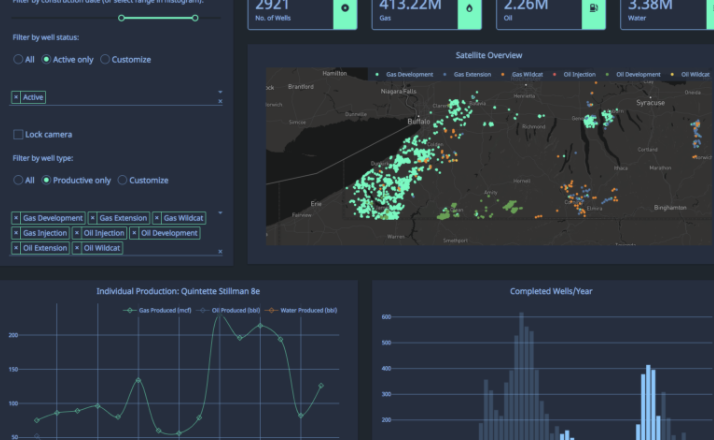Image resolution: width=714 pixels, height=440 pixels.
Task: Select All for well status filter
Action: 18,60
